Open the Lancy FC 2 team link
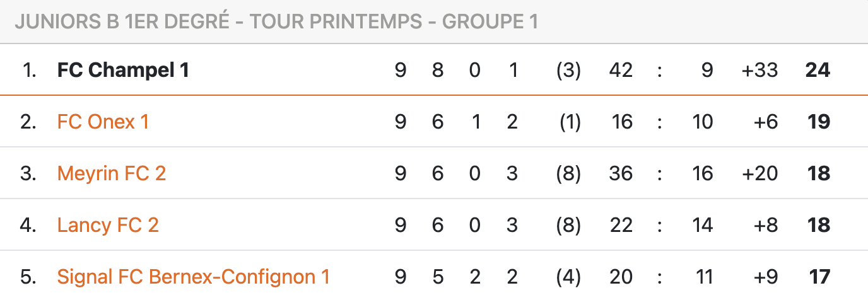 (108, 225)
